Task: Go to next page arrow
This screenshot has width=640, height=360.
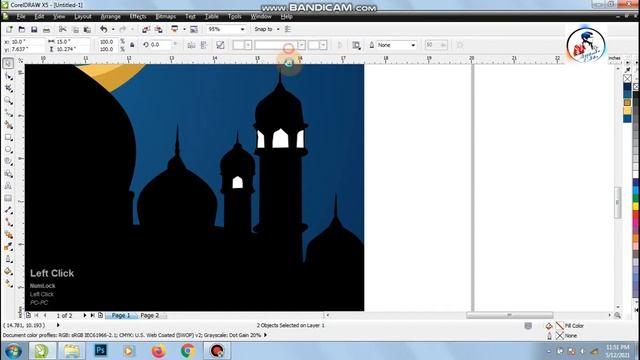Action: (x=84, y=316)
